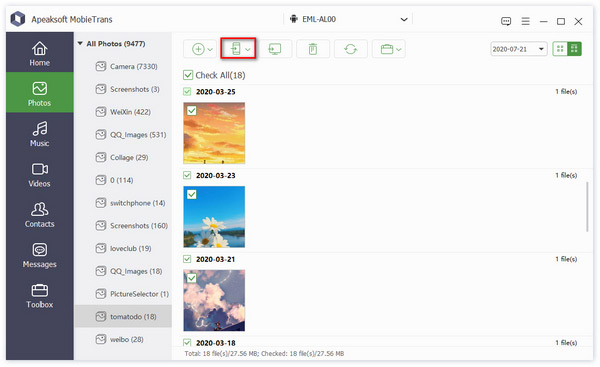This screenshot has height=367, width=600.
Task: Expand the Export to device dropdown arrow
Action: [x=248, y=49]
